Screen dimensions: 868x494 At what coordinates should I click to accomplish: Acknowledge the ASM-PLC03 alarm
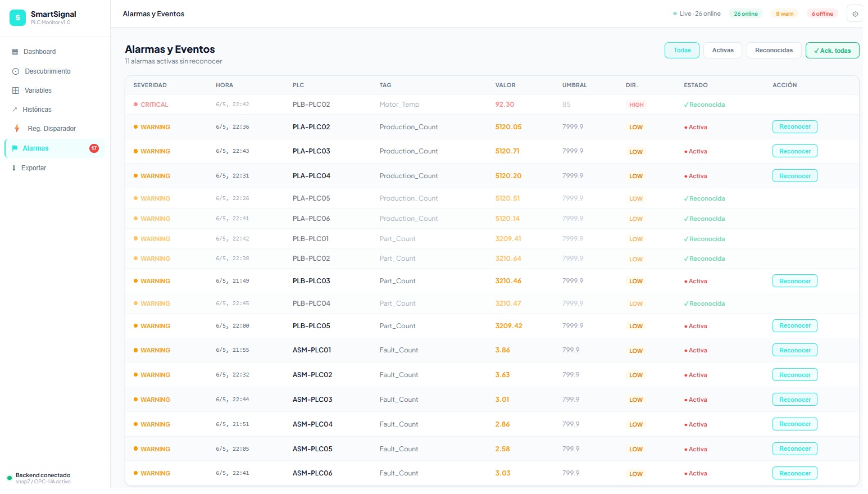point(795,400)
